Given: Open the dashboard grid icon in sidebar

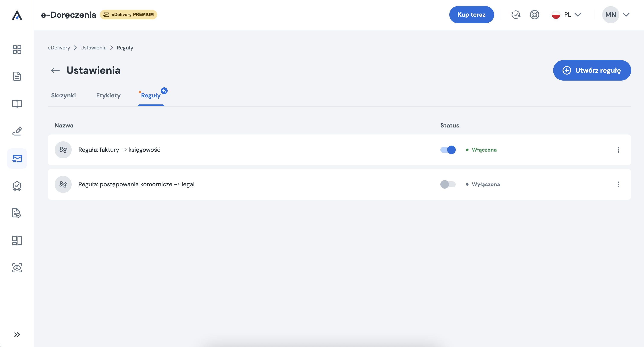Looking at the screenshot, I should pyautogui.click(x=17, y=49).
